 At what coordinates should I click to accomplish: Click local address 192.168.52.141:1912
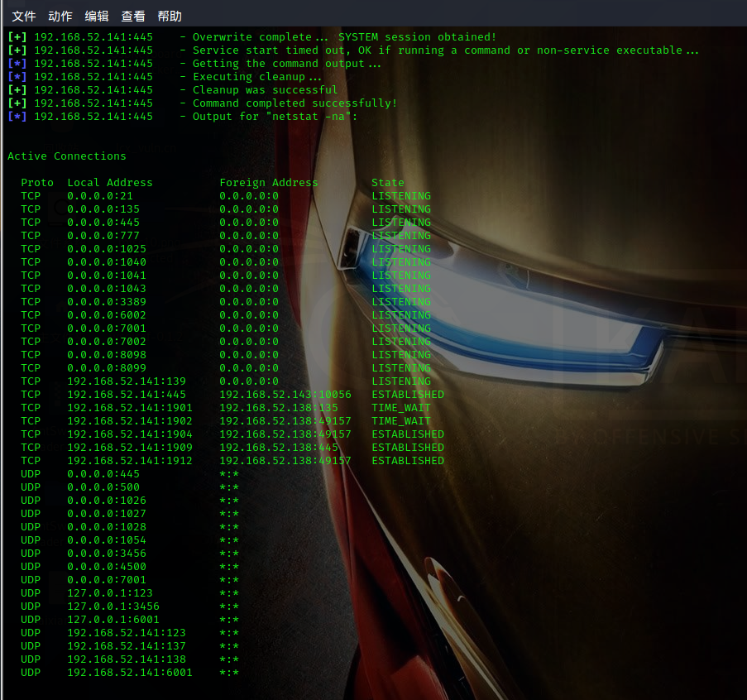(130, 461)
